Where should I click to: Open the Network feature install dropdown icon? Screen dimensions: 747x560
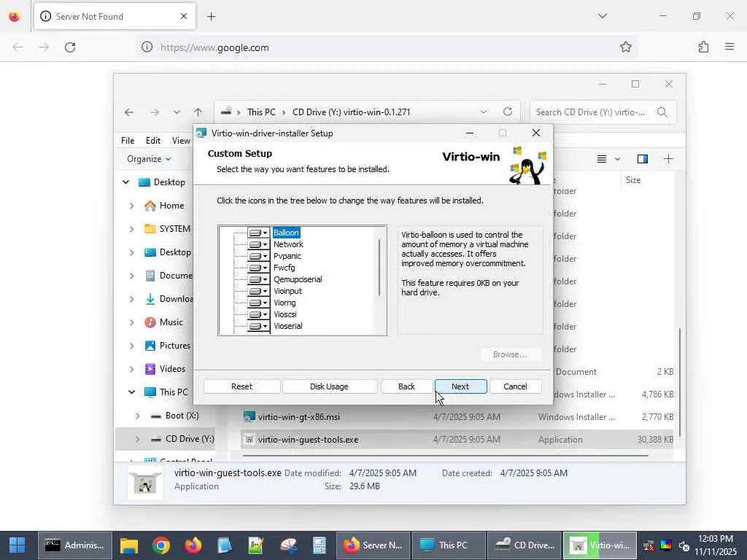[x=258, y=244]
